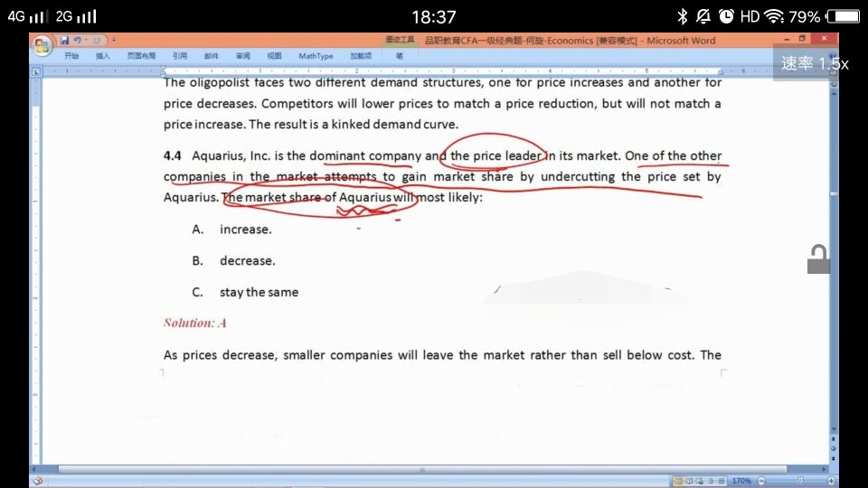Click the Word window title text
This screenshot has width=868, height=488.
pos(570,41)
